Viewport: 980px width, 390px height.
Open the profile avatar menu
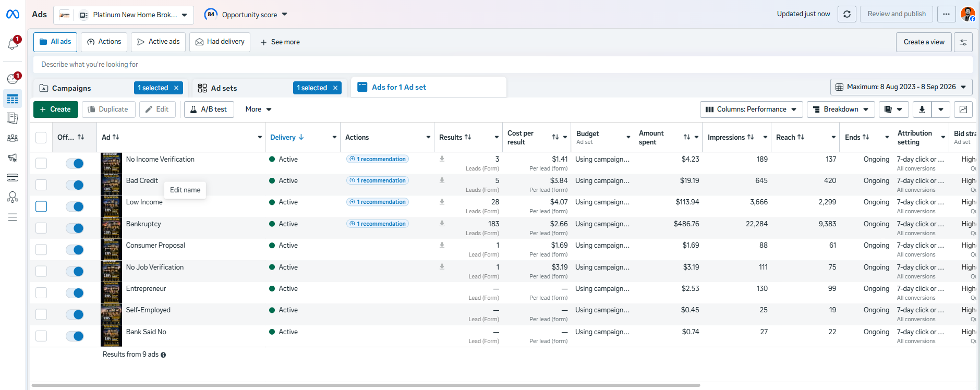coord(968,14)
